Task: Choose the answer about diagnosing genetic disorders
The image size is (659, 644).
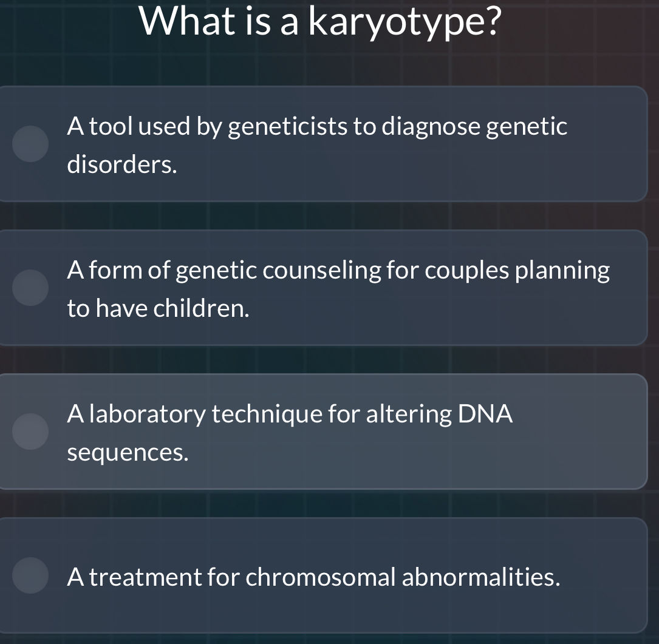Action: click(328, 144)
